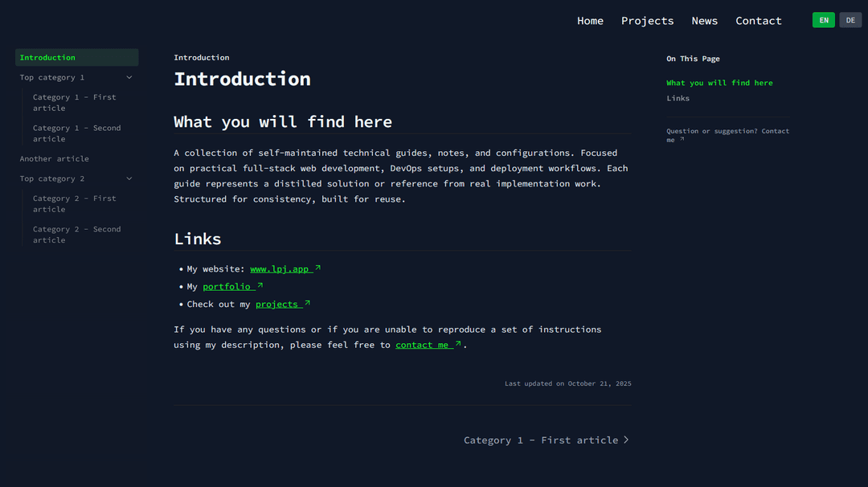The width and height of the screenshot is (868, 487).
Task: Jump to Links in On This Page
Action: (678, 99)
